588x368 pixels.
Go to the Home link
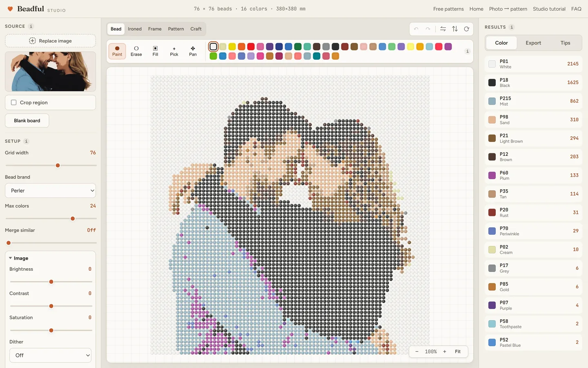(x=476, y=9)
